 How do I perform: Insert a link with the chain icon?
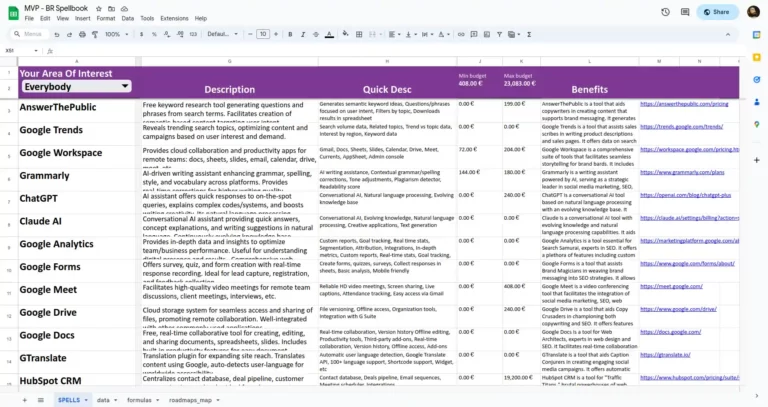[x=461, y=34]
